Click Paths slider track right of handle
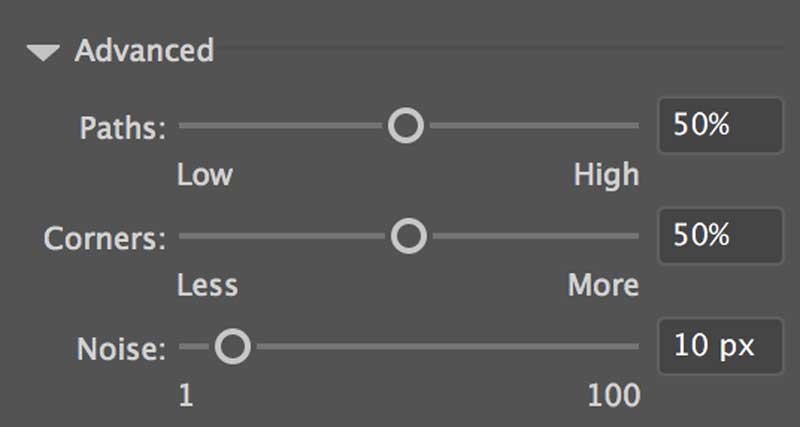Image resolution: width=800 pixels, height=427 pixels. coord(530,126)
